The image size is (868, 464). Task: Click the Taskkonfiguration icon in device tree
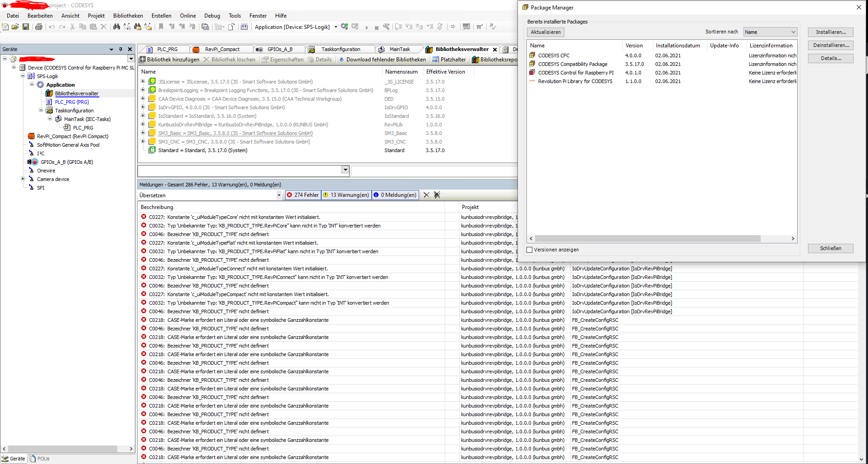click(x=50, y=111)
